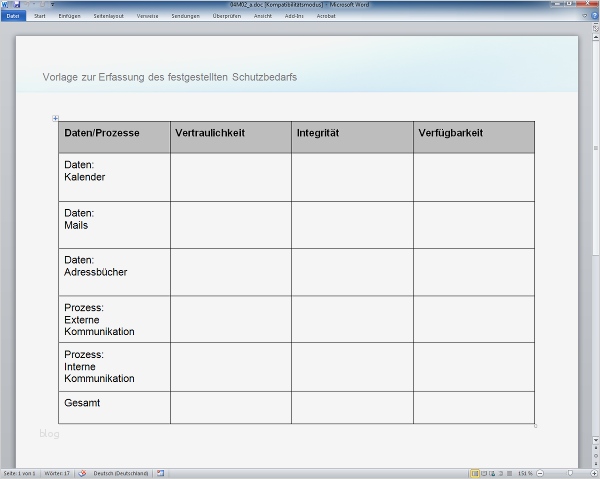Click the Save icon in quick access toolbar
The width and height of the screenshot is (600, 479).
pos(17,5)
